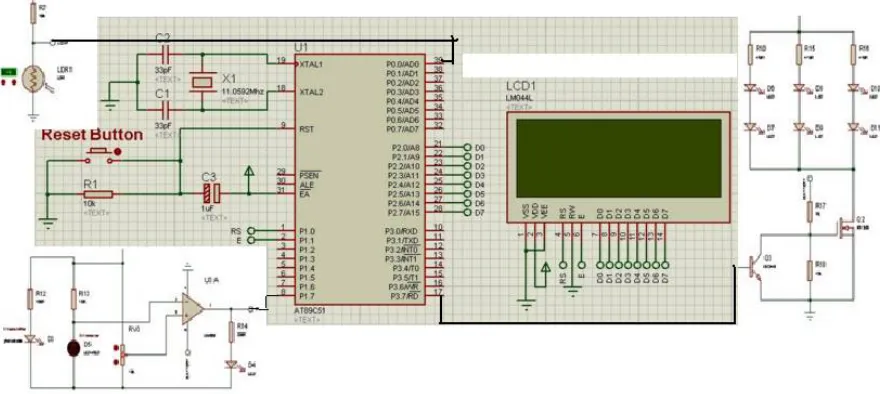Click the ALE pin label
The height and width of the screenshot is (394, 880).
coord(306,185)
